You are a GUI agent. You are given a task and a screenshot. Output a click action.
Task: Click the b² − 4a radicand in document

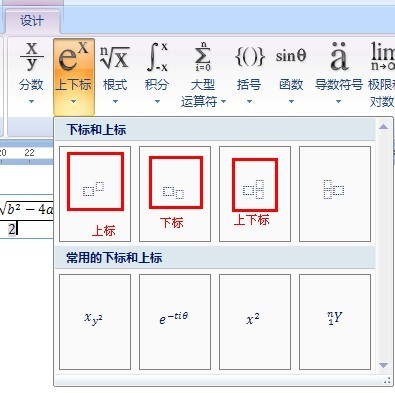click(29, 209)
